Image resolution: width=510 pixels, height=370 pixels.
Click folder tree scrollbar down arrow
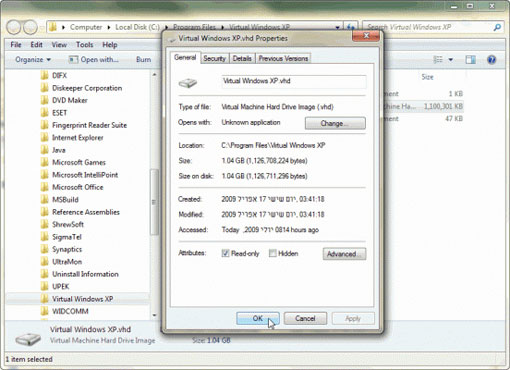(154, 315)
